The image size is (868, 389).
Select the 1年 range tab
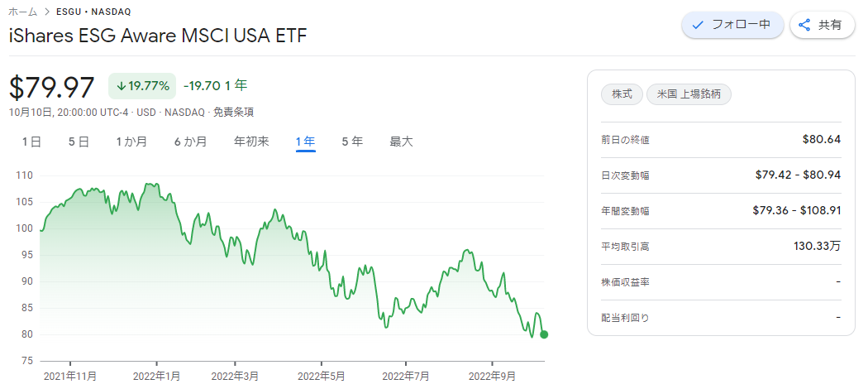[x=306, y=142]
